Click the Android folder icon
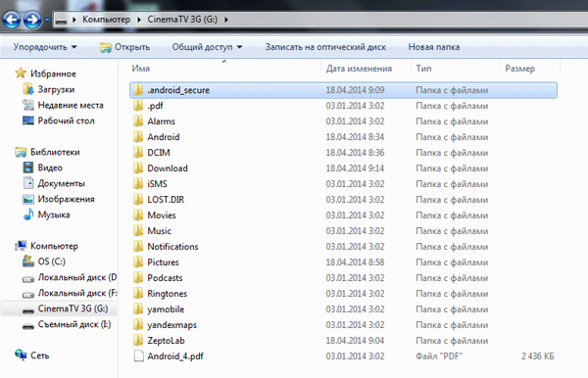Screen dimensions: 588x378 click(x=138, y=137)
